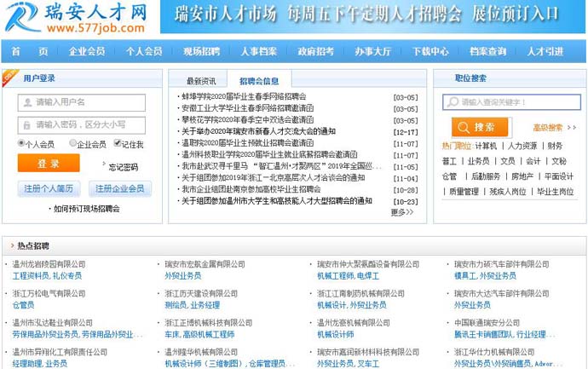Open 如何预订现场招聘会 link

(x=87, y=209)
